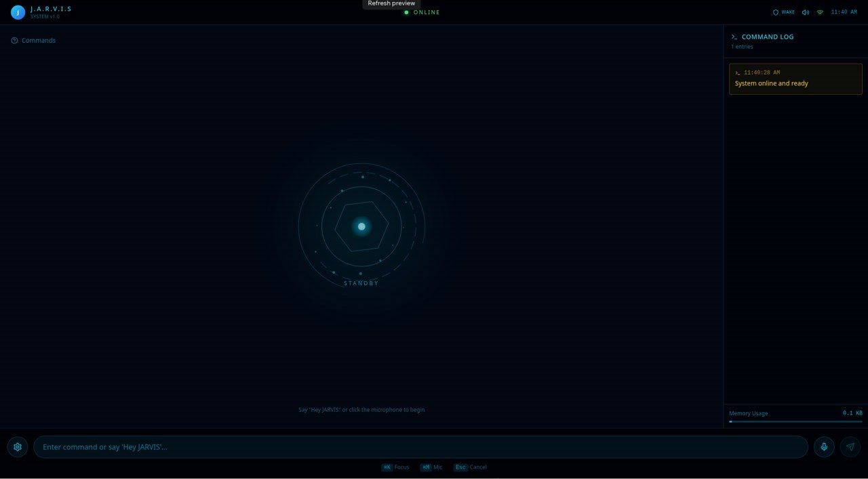Mute the speaker volume icon
The width and height of the screenshot is (868, 479).
(806, 12)
